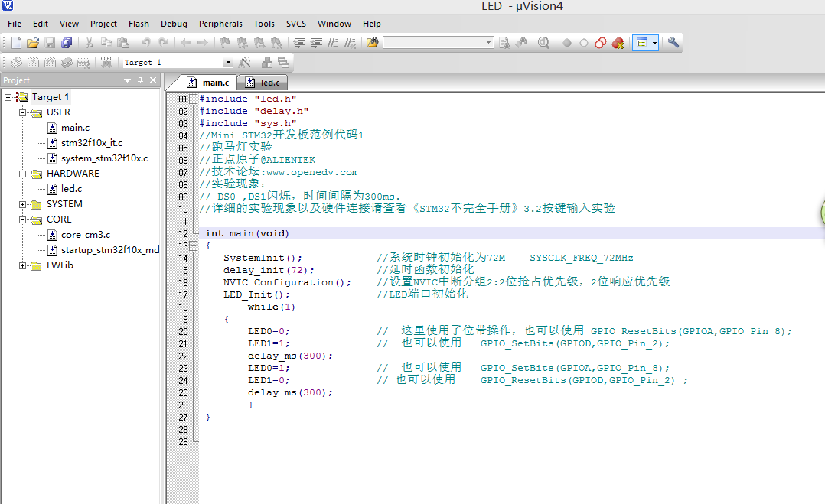Uncomment the selected lines
825x504 pixels.
tap(350, 43)
